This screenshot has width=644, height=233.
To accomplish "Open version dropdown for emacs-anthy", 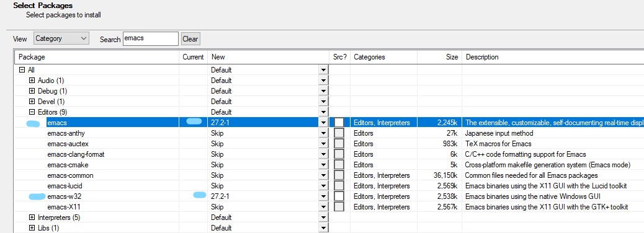I will point(324,133).
